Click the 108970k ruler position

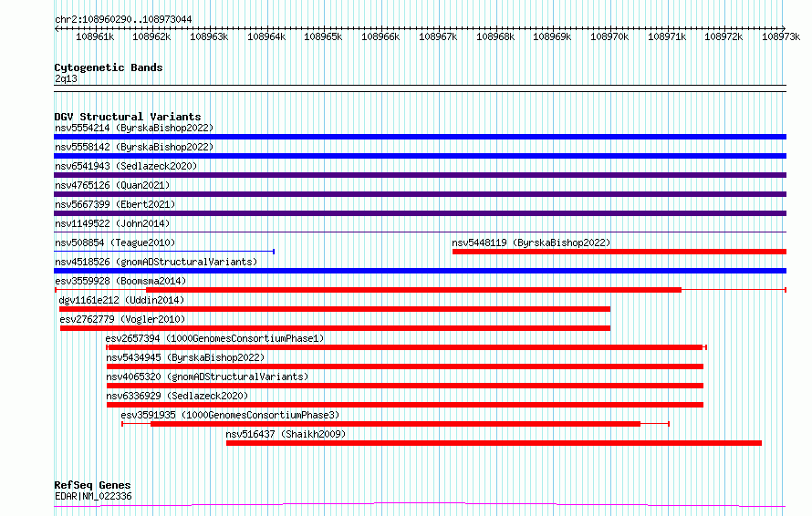click(609, 36)
